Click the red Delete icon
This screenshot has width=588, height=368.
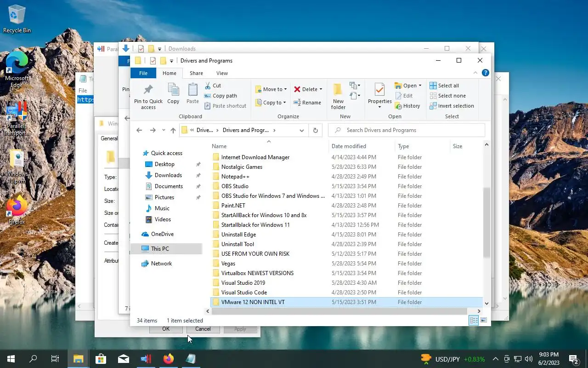point(297,89)
